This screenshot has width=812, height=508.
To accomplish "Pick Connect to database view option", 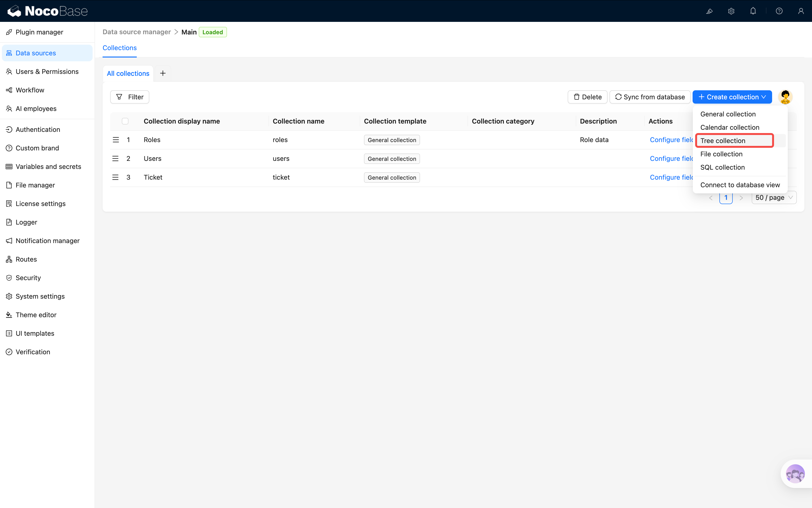I will coord(740,185).
